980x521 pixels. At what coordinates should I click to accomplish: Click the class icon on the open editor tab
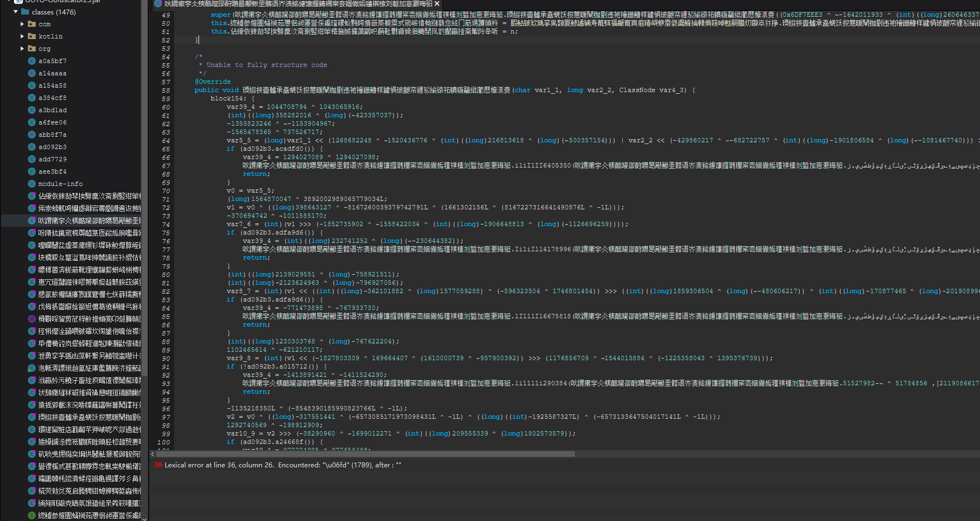[x=158, y=3]
